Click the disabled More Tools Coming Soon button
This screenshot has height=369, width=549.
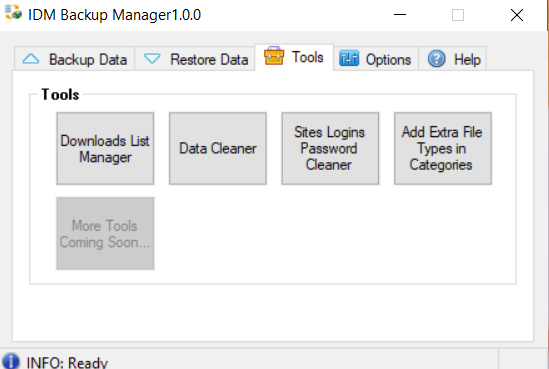tap(105, 234)
